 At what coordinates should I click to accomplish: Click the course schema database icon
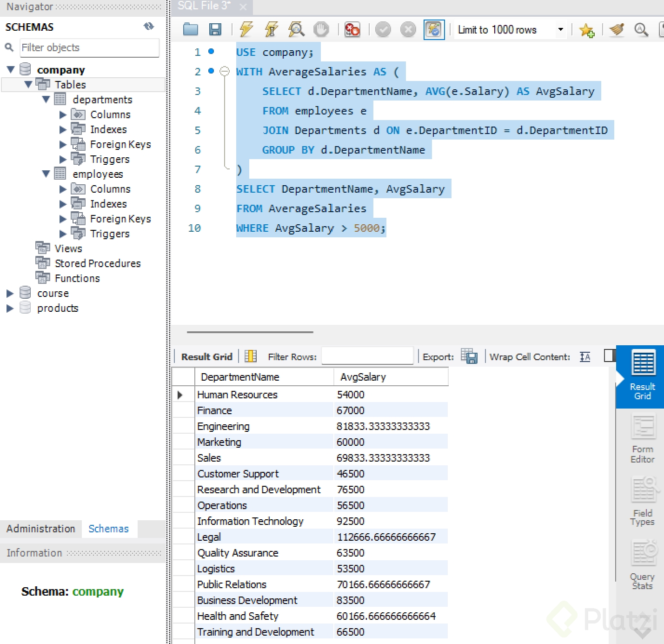[x=25, y=293]
